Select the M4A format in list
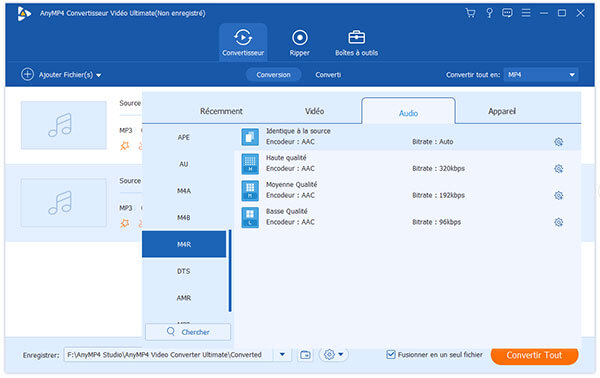This screenshot has height=378, width=600. 184,191
